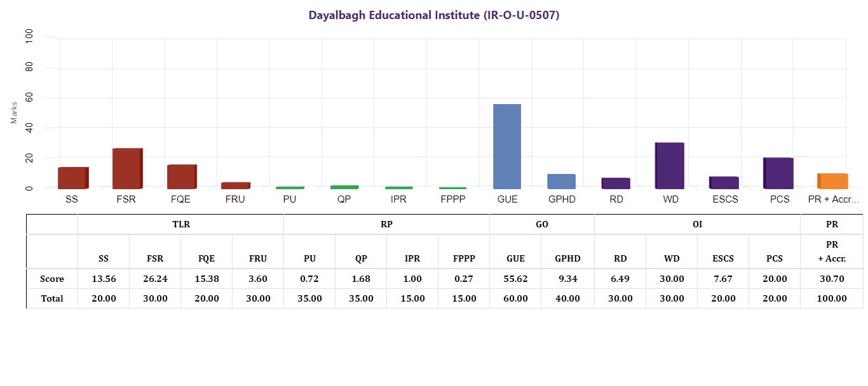Click the GPHD bar in the chart
868x386 pixels.
(561, 181)
